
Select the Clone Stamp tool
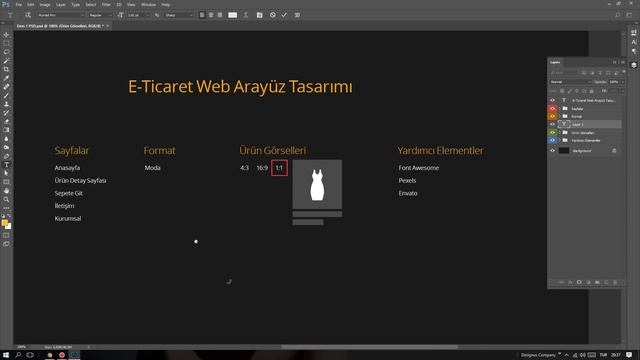6,104
